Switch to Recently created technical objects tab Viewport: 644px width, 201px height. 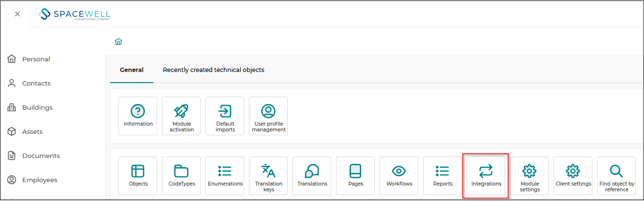213,70
